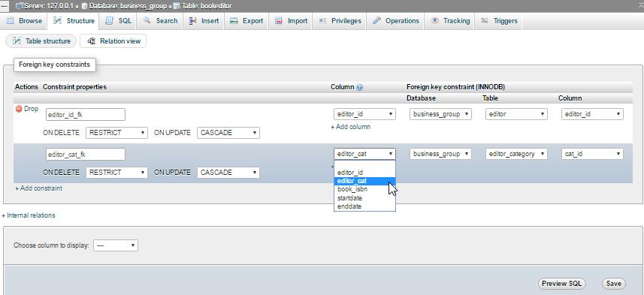This screenshot has height=295, width=644.
Task: Go to the Search tab
Action: 160,21
